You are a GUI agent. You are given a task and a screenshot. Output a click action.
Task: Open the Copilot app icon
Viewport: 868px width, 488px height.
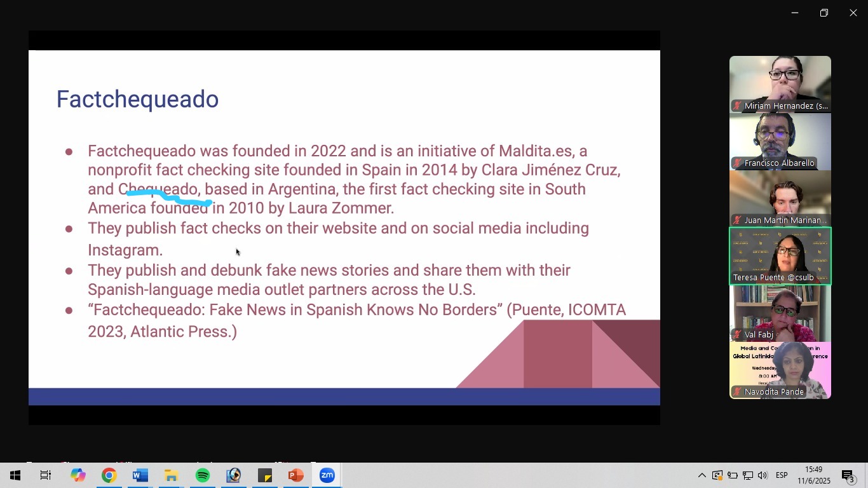pos(78,475)
